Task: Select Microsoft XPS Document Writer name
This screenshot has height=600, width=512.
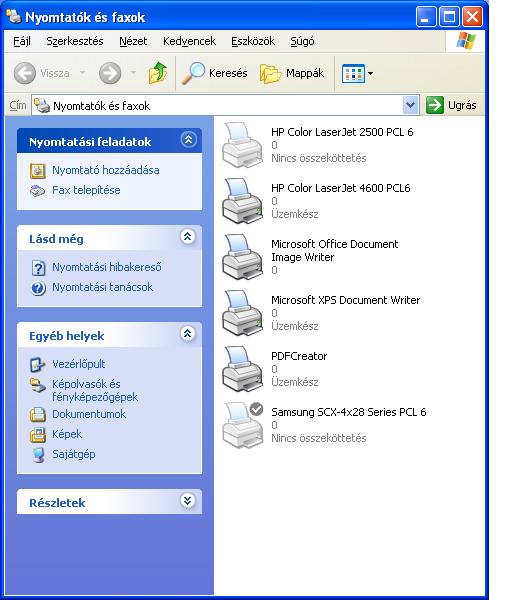Action: click(346, 300)
